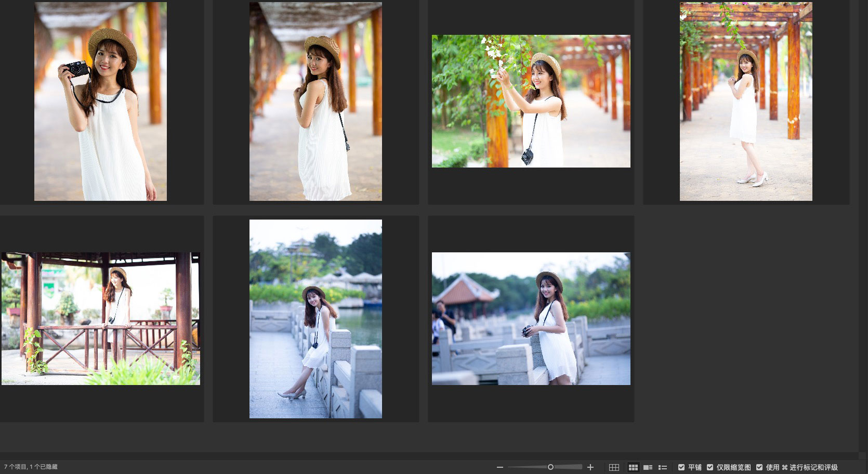Select the photo of girl in wooden pavilion
Image resolution: width=868 pixels, height=474 pixels.
click(100, 318)
